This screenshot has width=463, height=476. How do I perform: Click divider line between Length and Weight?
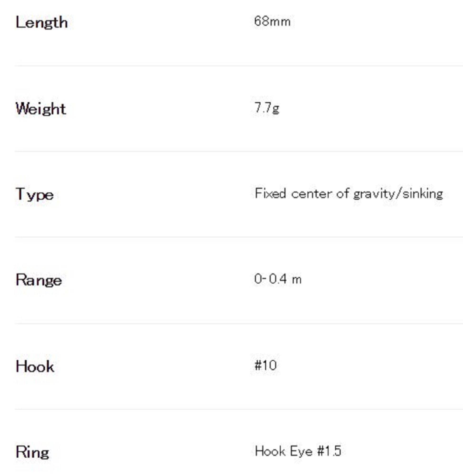pyautogui.click(x=238, y=66)
